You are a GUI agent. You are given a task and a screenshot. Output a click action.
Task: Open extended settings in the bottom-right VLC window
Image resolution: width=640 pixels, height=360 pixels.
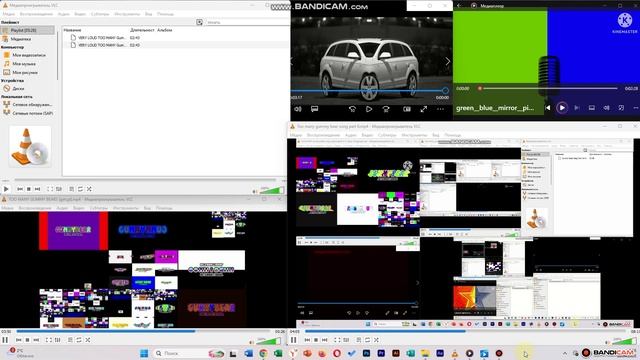click(x=346, y=340)
